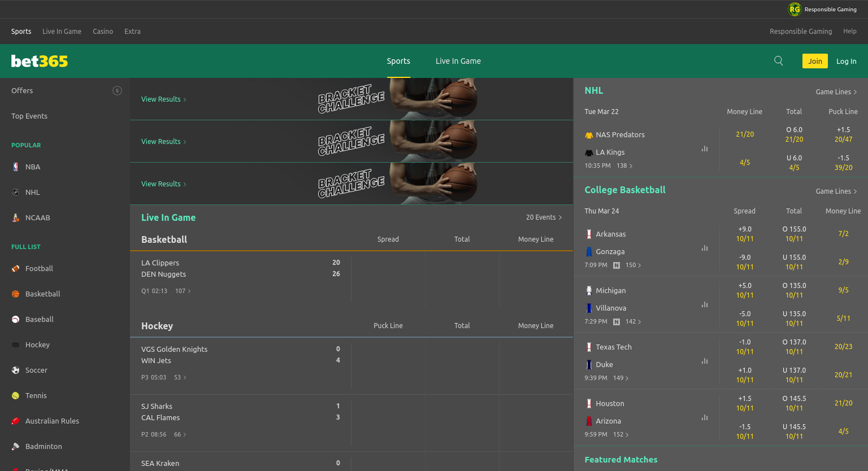The height and width of the screenshot is (471, 868).
Task: Click the Offers settings circle icon
Action: (117, 90)
